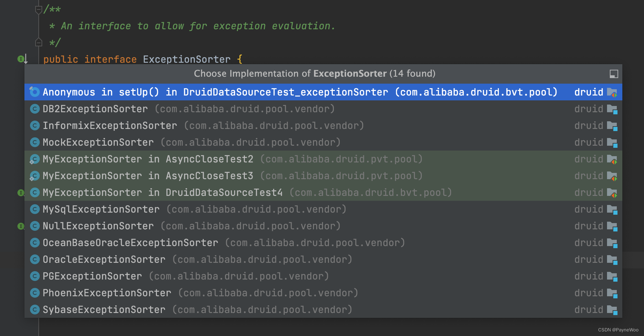Screen dimensions: 644x336
Task: Click druid module label in PhoenixExceptionSorter row
Action: 589,293
